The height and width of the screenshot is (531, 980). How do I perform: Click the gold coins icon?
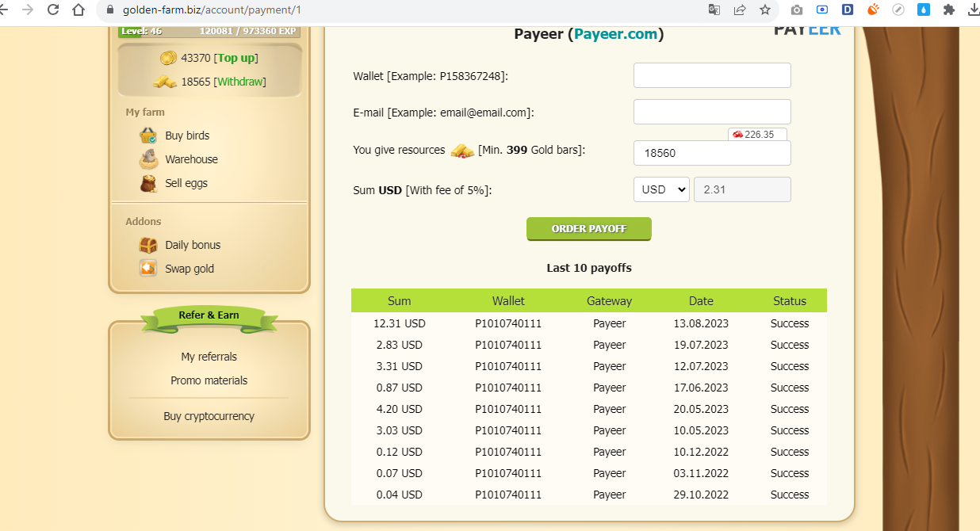(x=168, y=58)
